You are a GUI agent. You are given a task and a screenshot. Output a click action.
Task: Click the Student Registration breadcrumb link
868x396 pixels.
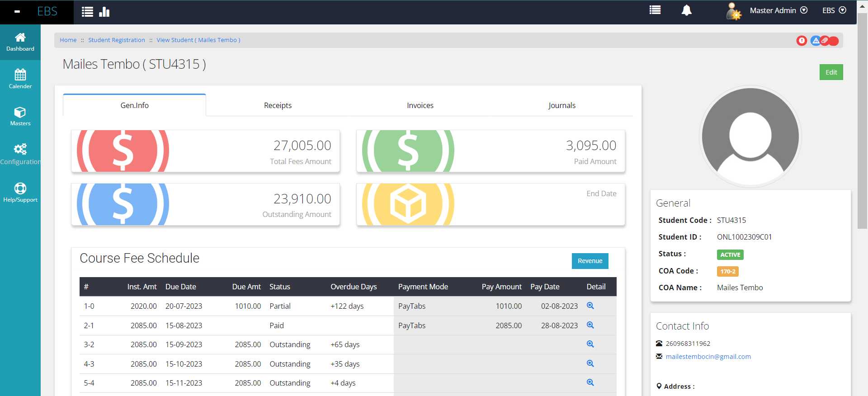[117, 40]
